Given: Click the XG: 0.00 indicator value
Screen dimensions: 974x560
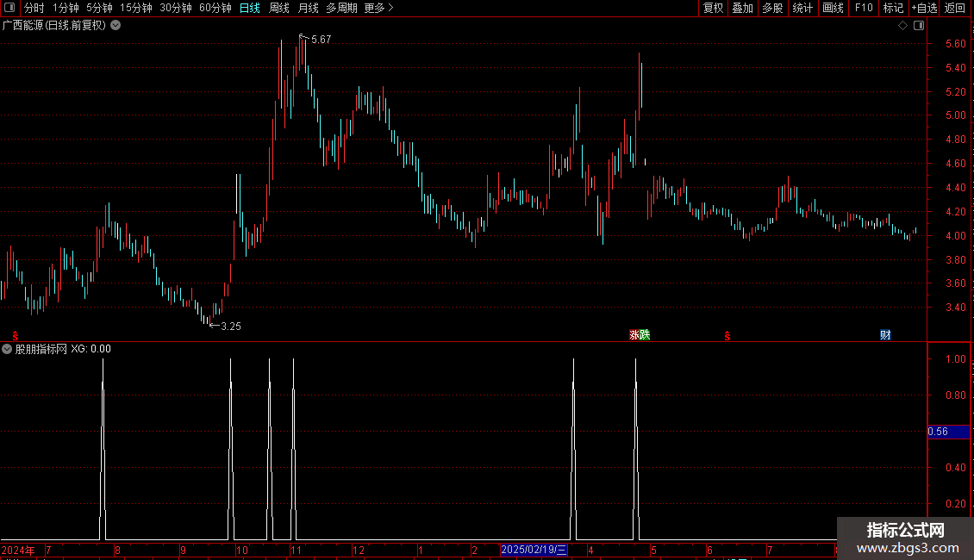Looking at the screenshot, I should click(91, 349).
